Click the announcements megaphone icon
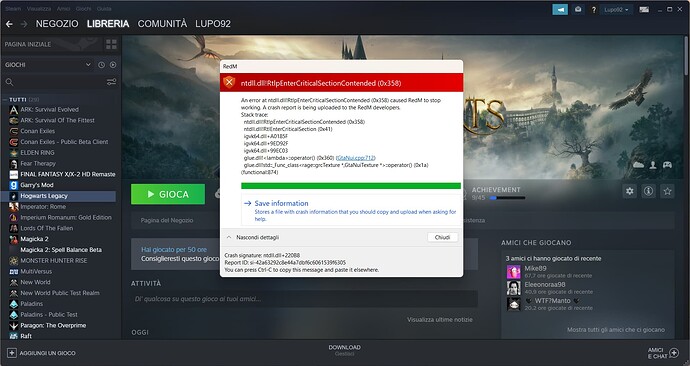Viewport: 690px width, 366px height. [560, 10]
